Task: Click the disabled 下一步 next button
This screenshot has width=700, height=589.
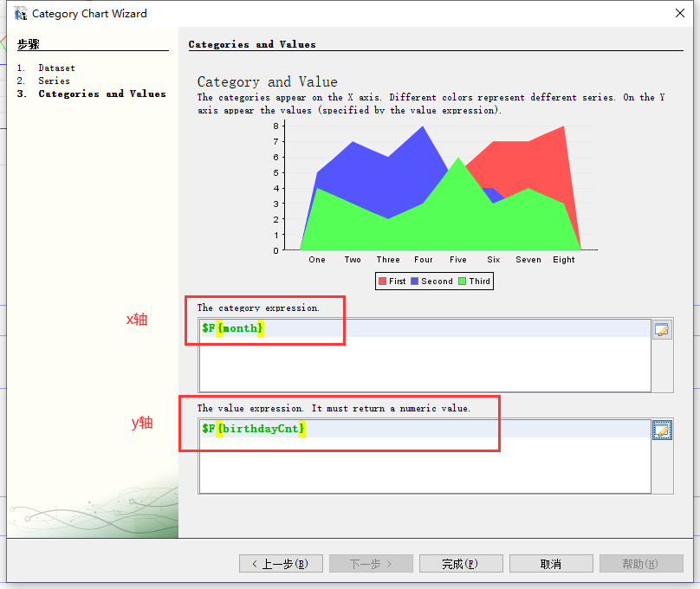Action: click(371, 564)
